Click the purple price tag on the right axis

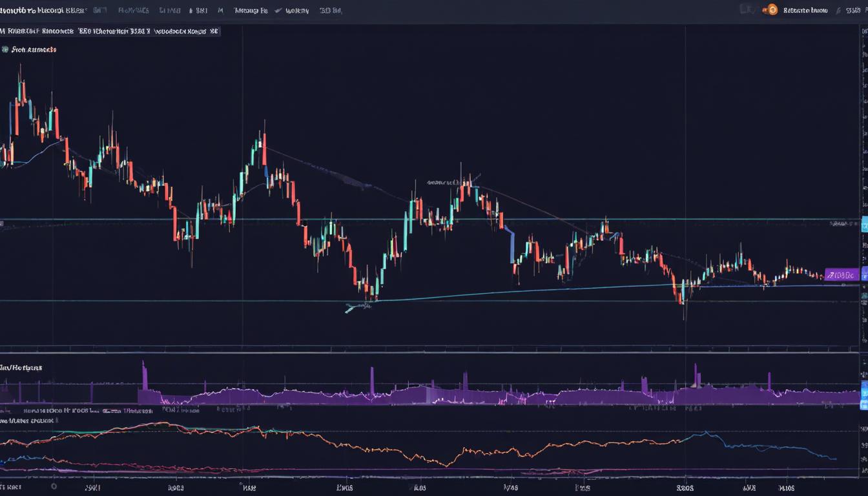842,274
